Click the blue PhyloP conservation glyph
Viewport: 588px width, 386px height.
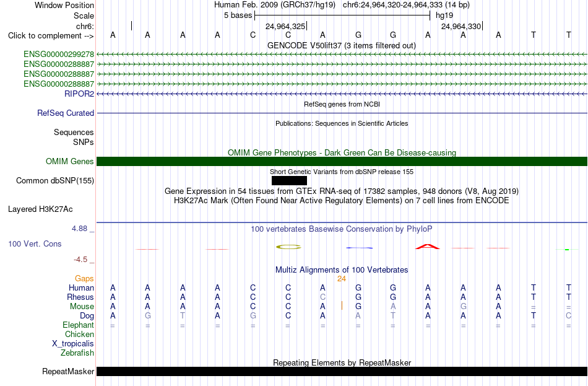pyautogui.click(x=359, y=248)
